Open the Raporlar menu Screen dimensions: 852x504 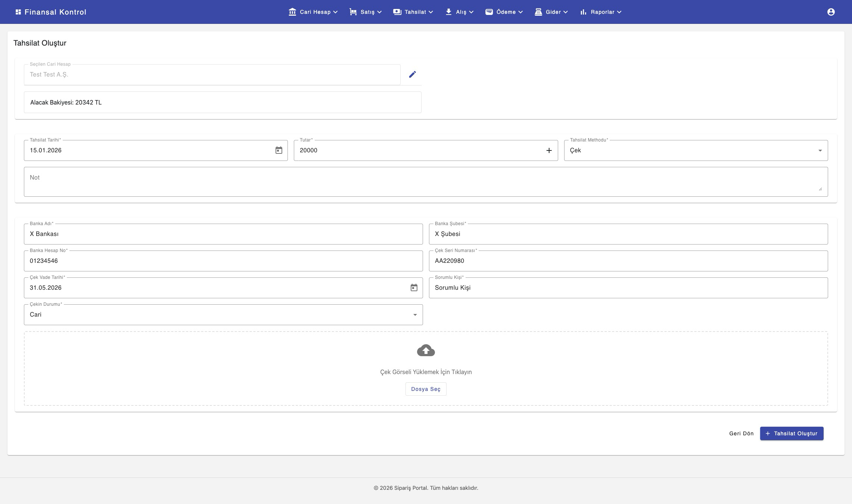[601, 12]
